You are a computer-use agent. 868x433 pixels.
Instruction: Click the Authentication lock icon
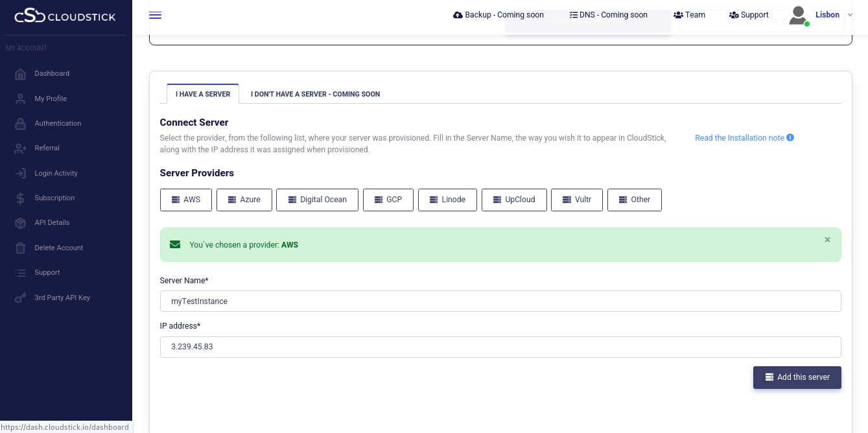click(21, 124)
